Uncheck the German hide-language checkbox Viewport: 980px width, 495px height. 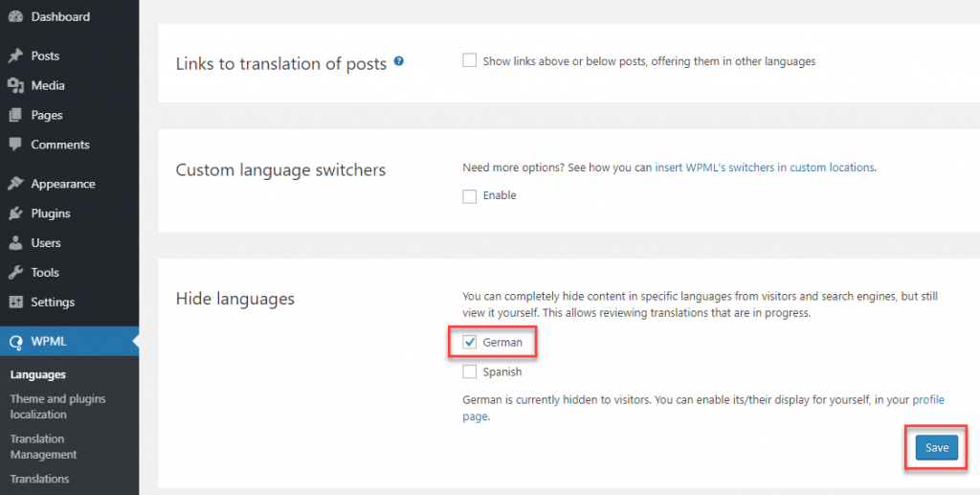click(469, 342)
